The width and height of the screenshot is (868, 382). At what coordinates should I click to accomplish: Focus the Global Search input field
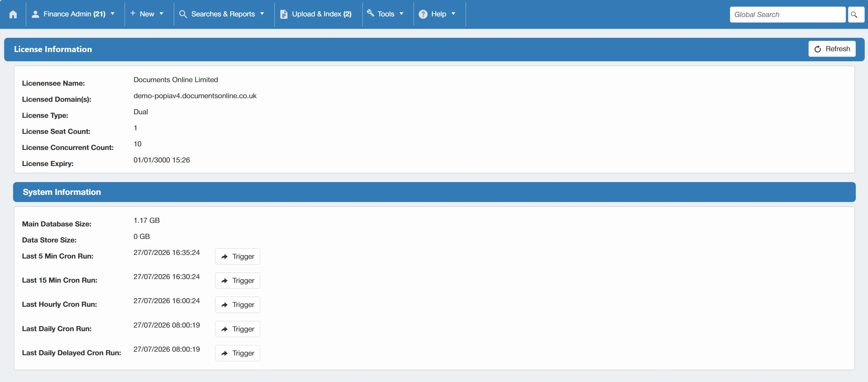[x=787, y=15]
